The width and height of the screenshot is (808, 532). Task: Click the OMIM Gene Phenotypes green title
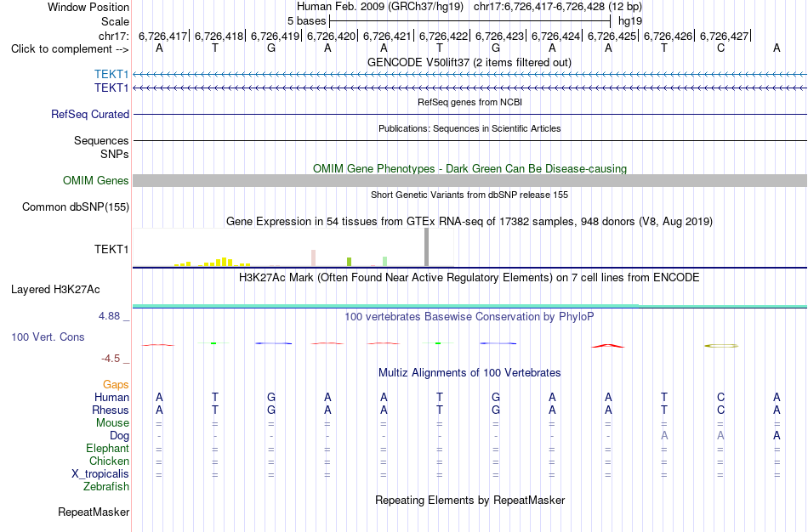469,168
